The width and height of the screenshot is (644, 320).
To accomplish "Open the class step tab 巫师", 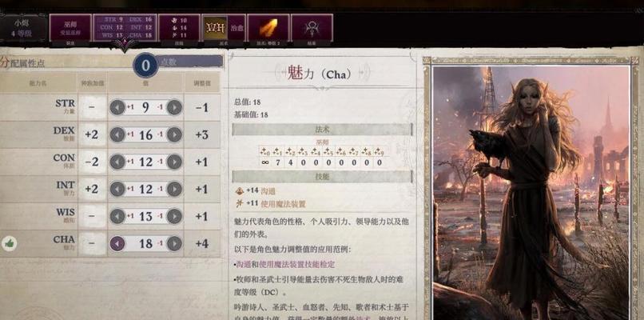I will click(x=70, y=28).
